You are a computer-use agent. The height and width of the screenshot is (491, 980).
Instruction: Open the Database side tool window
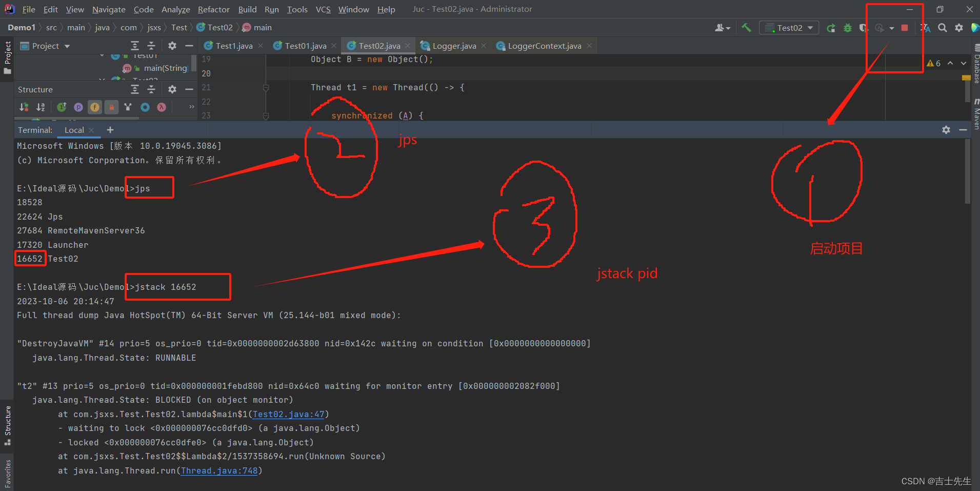point(975,64)
